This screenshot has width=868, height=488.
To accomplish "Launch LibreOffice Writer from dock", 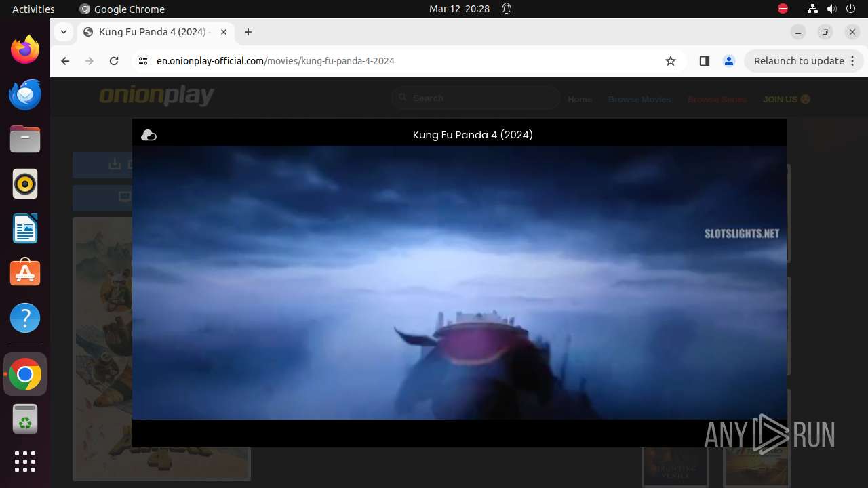I will 25,228.
